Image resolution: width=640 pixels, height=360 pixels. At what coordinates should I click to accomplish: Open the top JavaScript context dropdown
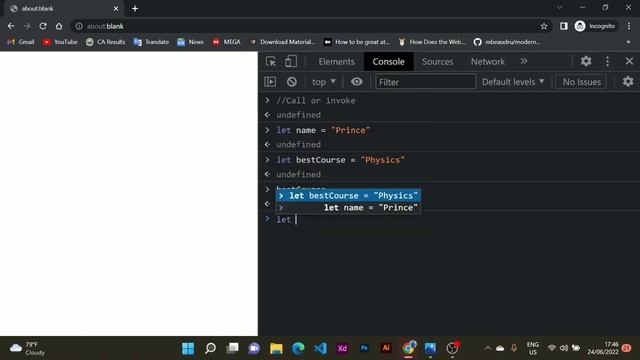pyautogui.click(x=324, y=82)
